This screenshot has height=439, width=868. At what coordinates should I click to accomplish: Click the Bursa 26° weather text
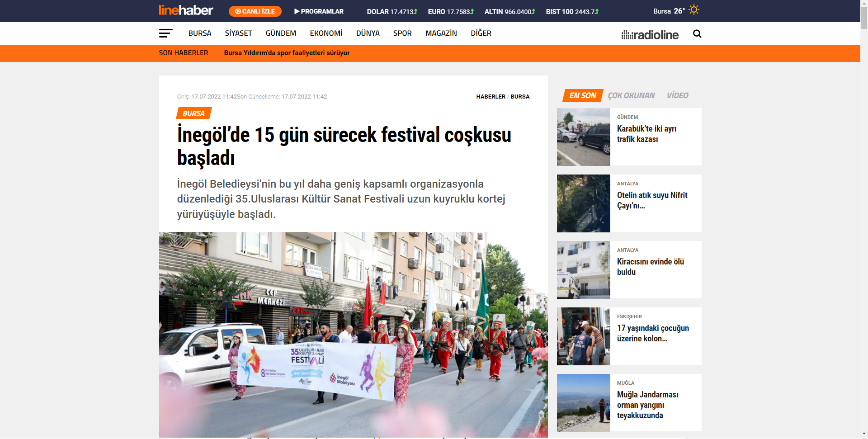(x=669, y=11)
